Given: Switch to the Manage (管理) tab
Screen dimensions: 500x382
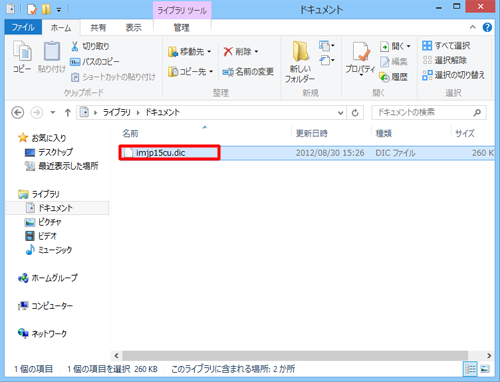Looking at the screenshot, I should click(182, 28).
